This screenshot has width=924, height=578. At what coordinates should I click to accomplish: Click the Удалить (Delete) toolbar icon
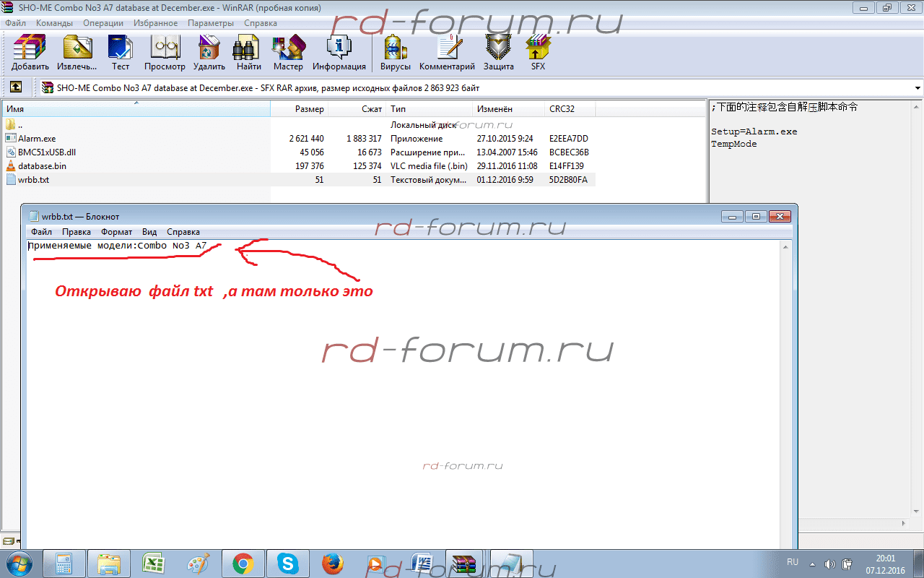coord(209,52)
